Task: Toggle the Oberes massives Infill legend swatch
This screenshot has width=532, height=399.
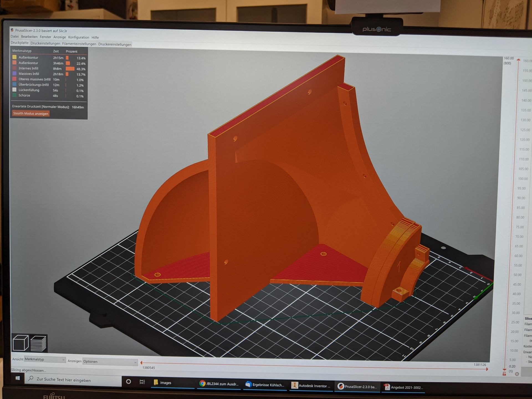Action: tap(14, 79)
